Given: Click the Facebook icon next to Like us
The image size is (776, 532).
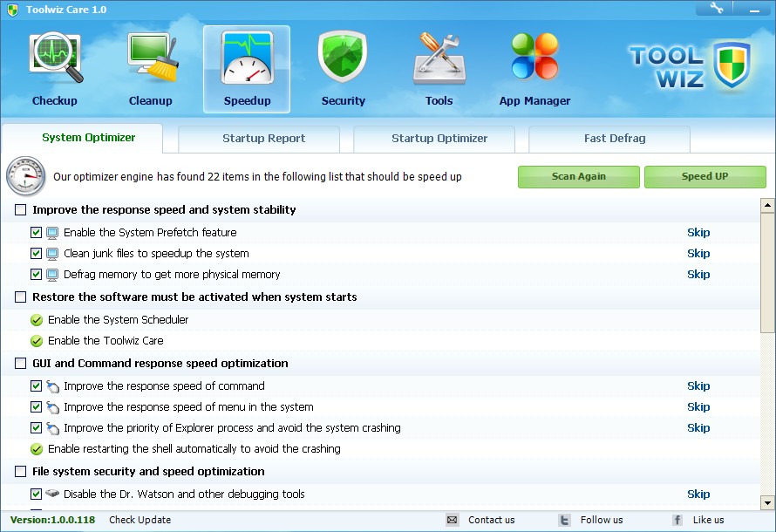Looking at the screenshot, I should (677, 520).
